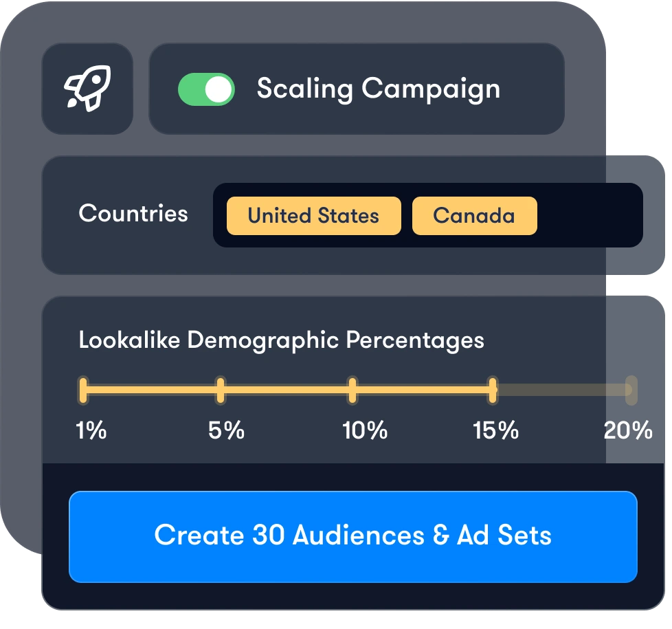
Task: Toggle the Scaling Campaign switch off
Action: 206,89
